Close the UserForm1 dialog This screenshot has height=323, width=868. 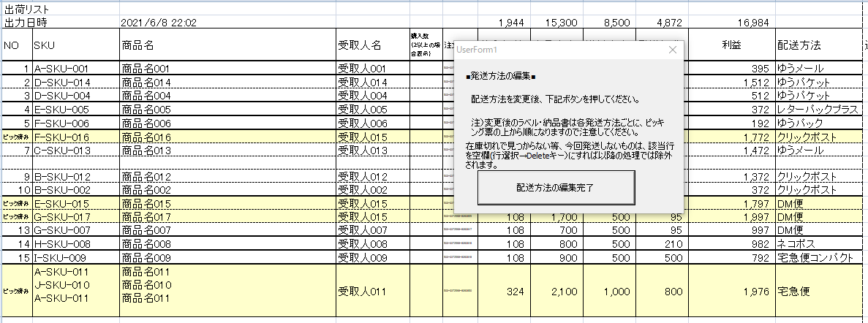[673, 50]
